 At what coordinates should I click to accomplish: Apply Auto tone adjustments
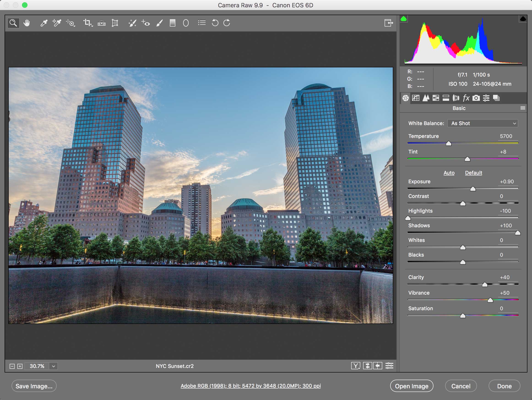[449, 173]
